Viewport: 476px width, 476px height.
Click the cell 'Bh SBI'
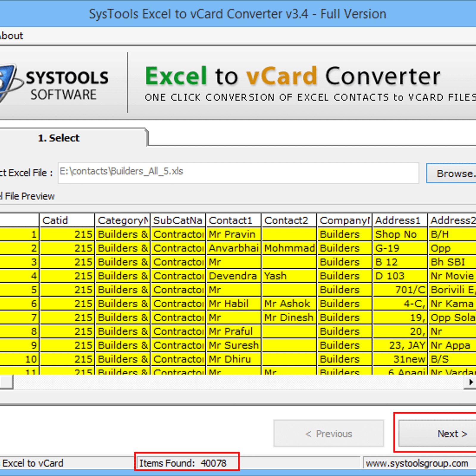[452, 262]
